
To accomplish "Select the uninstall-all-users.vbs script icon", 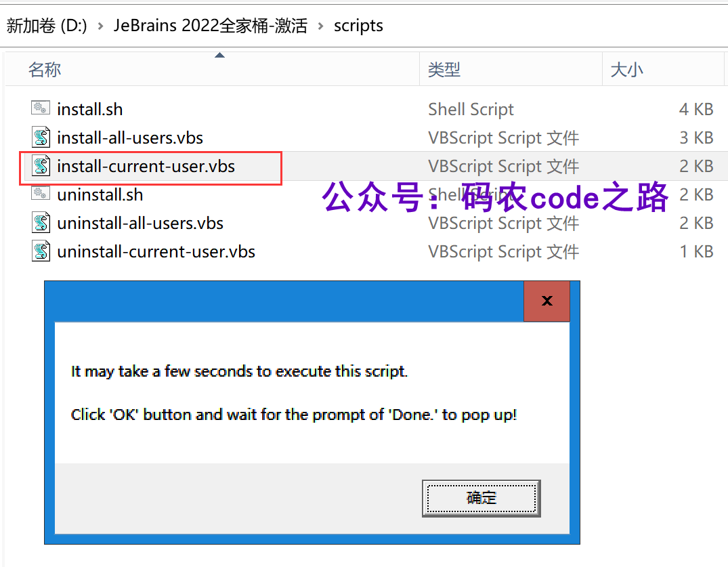I will tap(41, 223).
